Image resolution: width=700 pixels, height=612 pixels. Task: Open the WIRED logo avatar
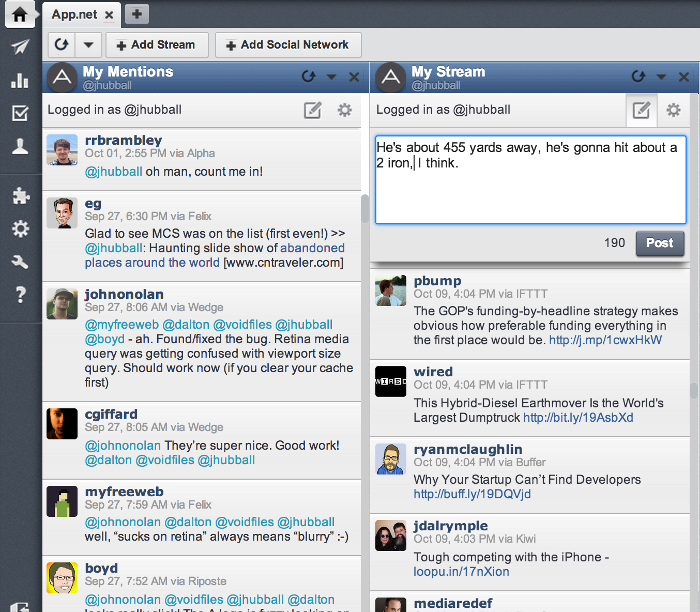tap(391, 381)
